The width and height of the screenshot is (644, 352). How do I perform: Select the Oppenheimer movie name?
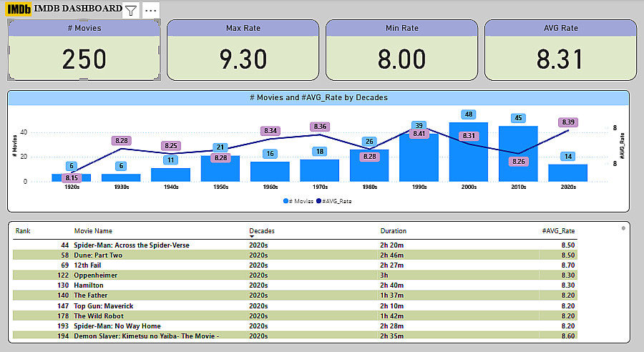[x=95, y=275]
